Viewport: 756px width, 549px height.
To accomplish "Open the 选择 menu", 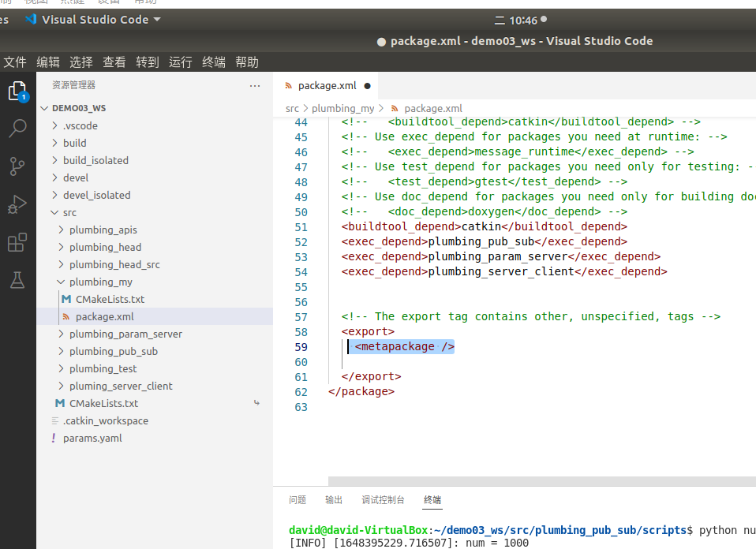I will click(81, 62).
